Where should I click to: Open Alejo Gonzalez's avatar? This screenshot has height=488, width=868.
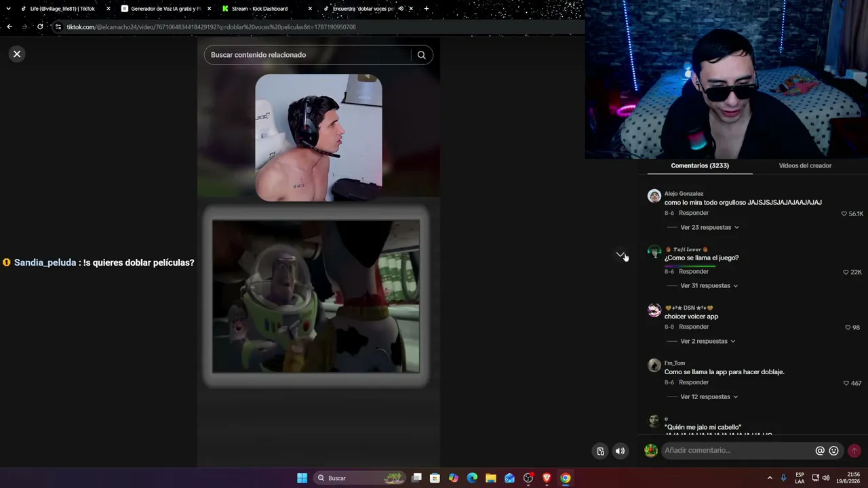click(654, 197)
